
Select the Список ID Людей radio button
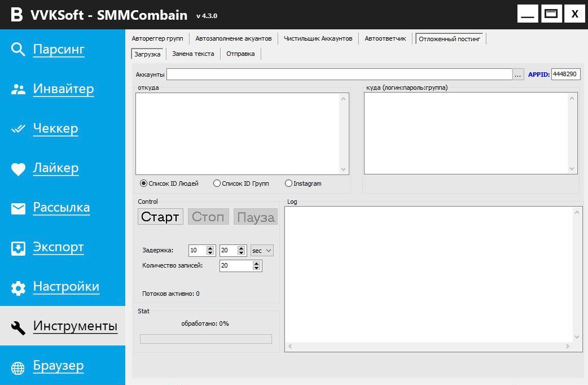click(x=143, y=183)
